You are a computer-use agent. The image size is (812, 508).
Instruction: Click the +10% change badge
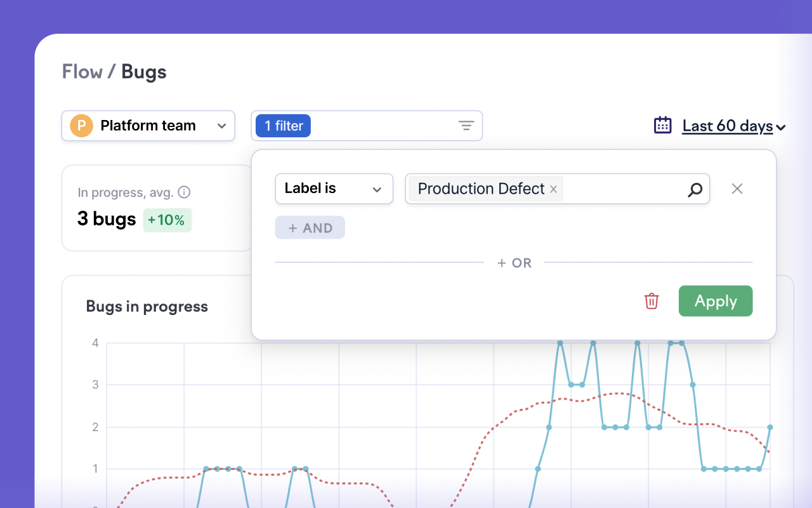pos(167,220)
